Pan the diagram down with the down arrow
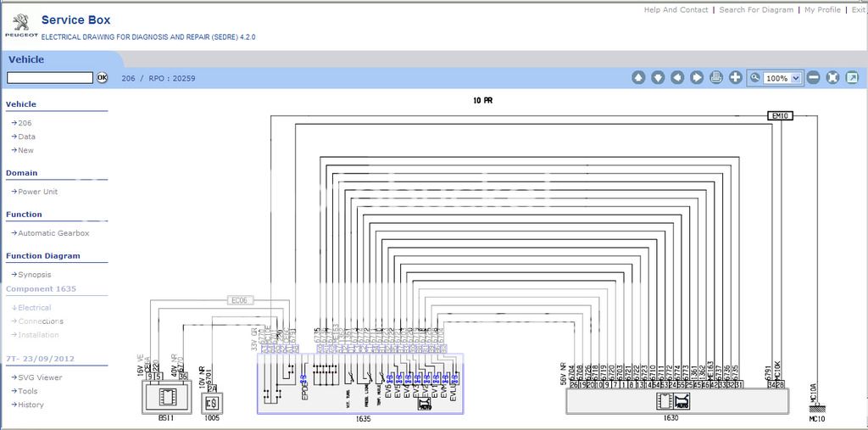868x430 pixels. [x=658, y=77]
